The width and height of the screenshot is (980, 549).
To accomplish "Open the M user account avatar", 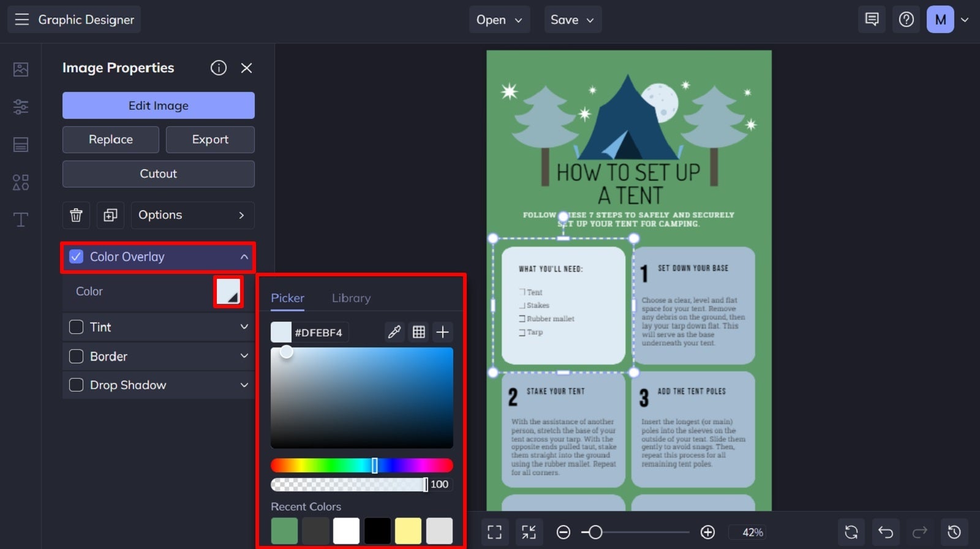I will (940, 20).
